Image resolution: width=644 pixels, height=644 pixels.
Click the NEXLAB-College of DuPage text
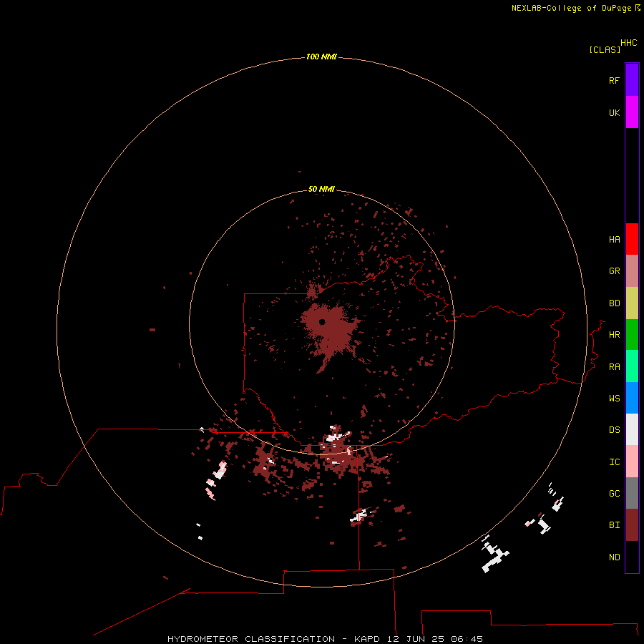(x=571, y=8)
